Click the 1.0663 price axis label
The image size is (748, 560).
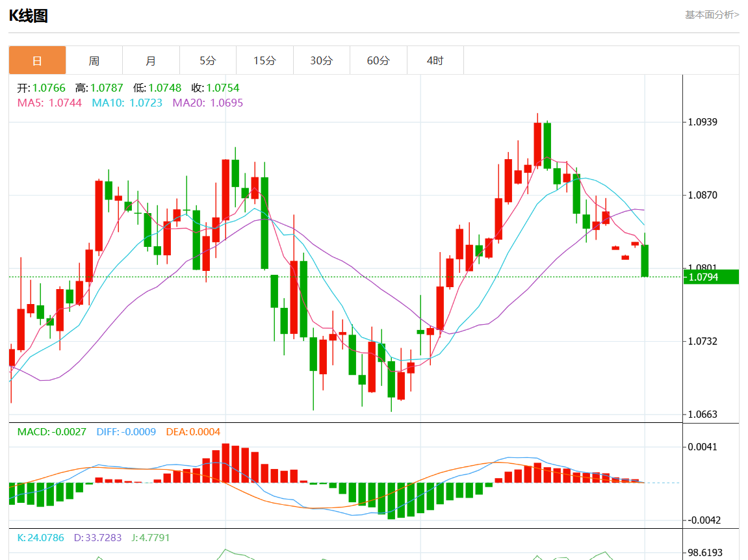(x=703, y=414)
